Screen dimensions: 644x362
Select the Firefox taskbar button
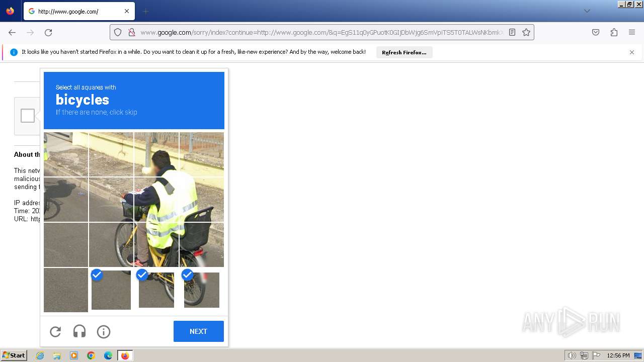point(125,355)
